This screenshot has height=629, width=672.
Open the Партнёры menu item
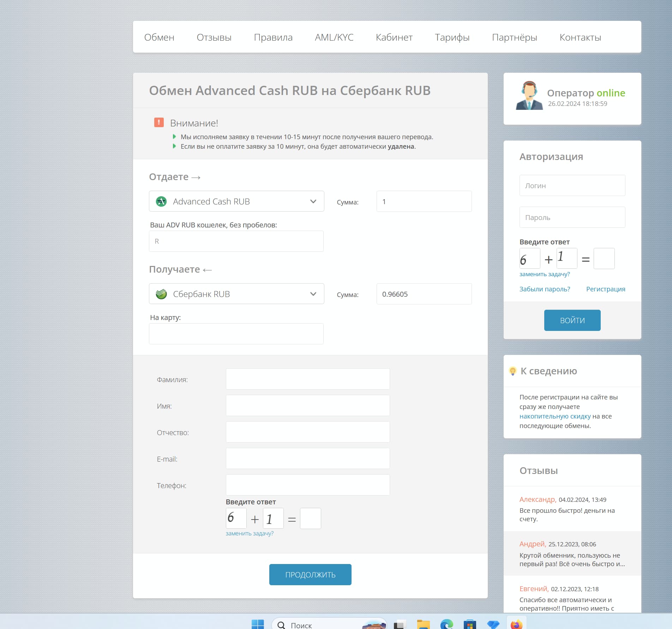coord(515,37)
